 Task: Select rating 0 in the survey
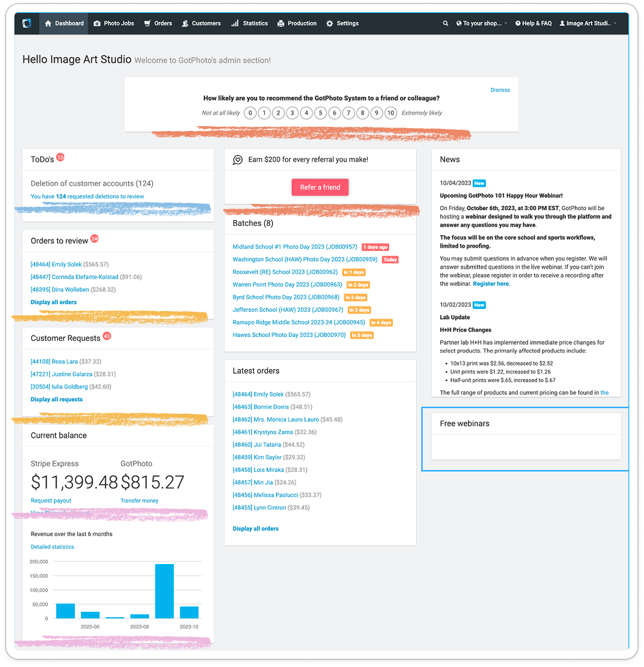[x=250, y=113]
